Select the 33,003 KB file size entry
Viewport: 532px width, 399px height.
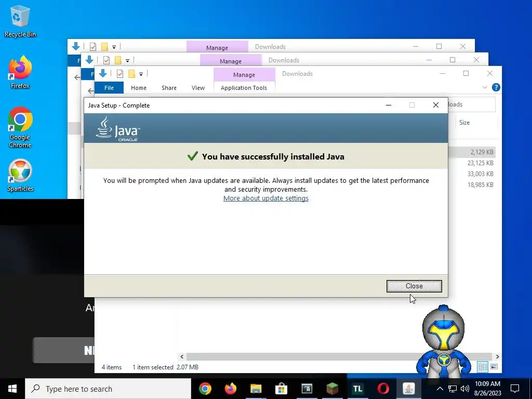(x=480, y=174)
